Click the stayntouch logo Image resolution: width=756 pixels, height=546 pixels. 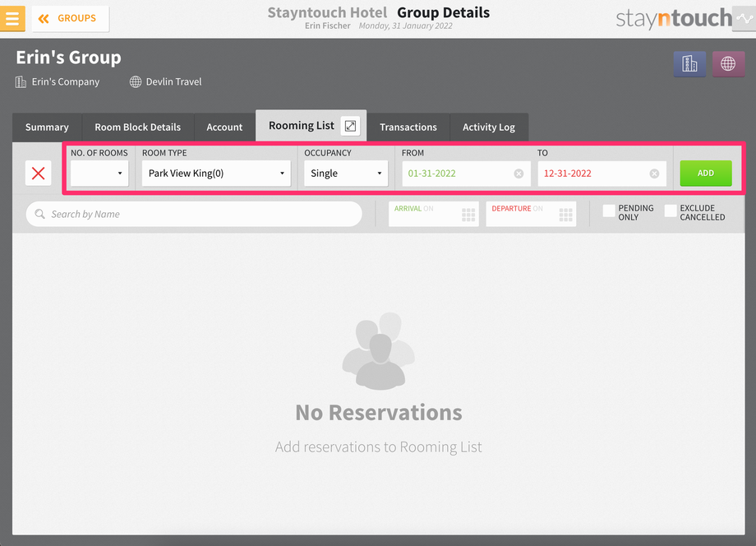coord(674,18)
